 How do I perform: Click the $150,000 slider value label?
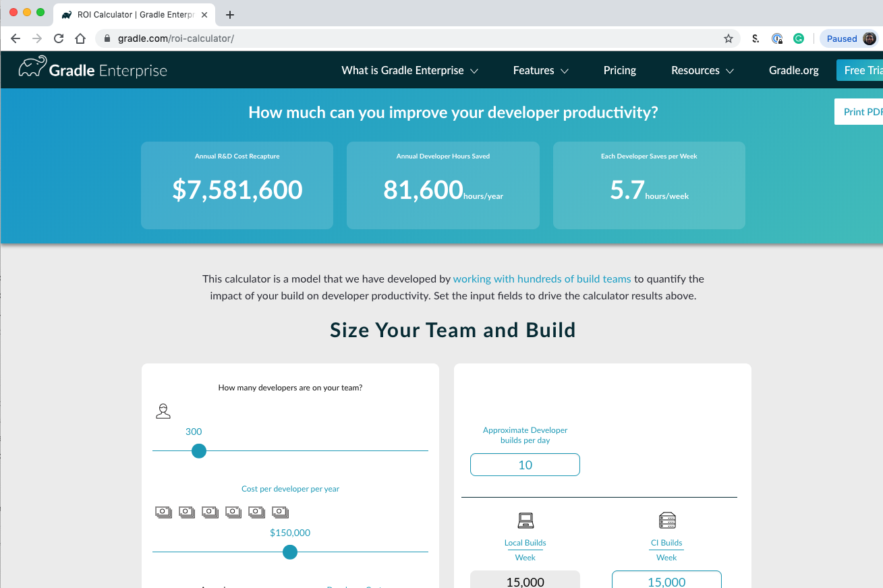pyautogui.click(x=290, y=533)
